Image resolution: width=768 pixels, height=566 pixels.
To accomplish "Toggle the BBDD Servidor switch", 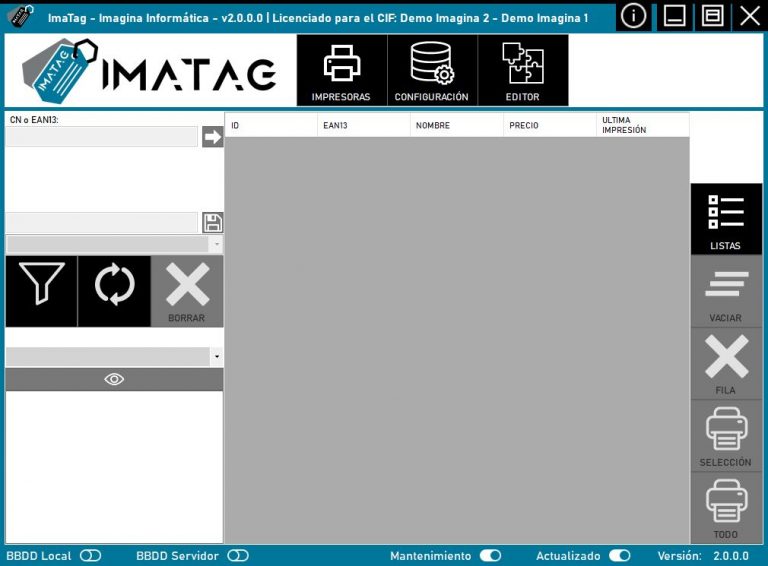I will point(238,556).
